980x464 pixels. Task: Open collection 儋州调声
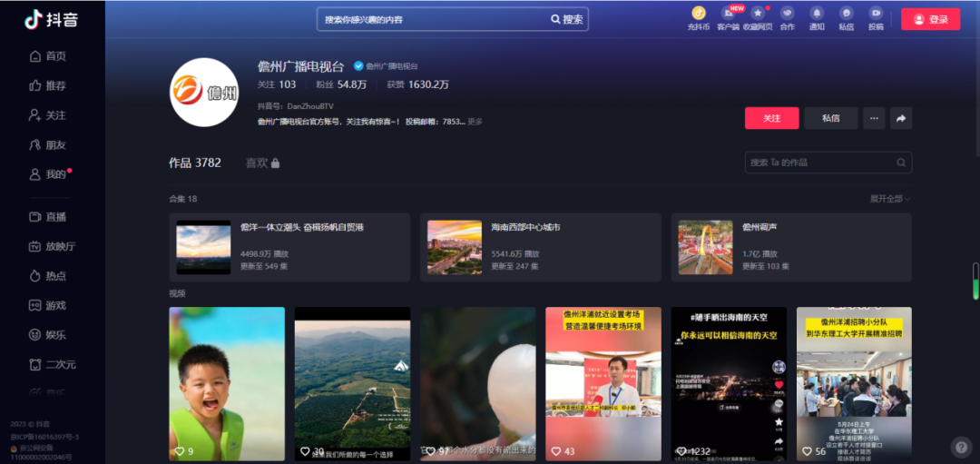tap(791, 248)
